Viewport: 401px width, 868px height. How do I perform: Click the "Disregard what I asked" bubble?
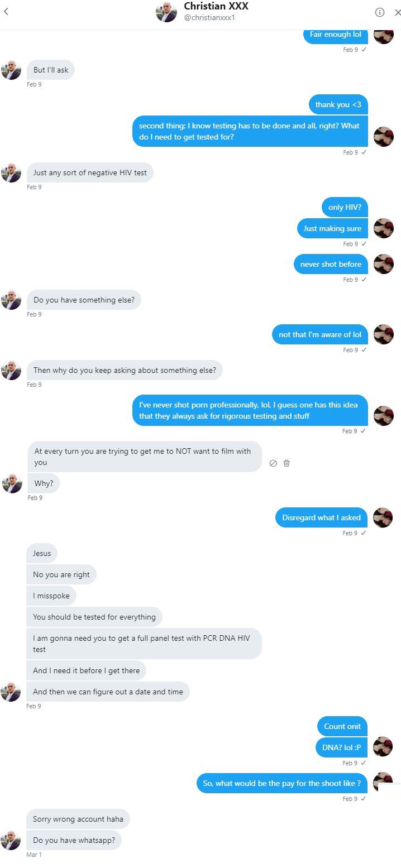(321, 517)
